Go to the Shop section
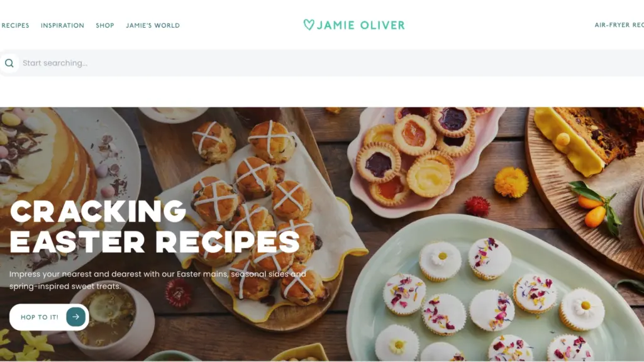Screen dimensions: 644x362 coord(105,25)
